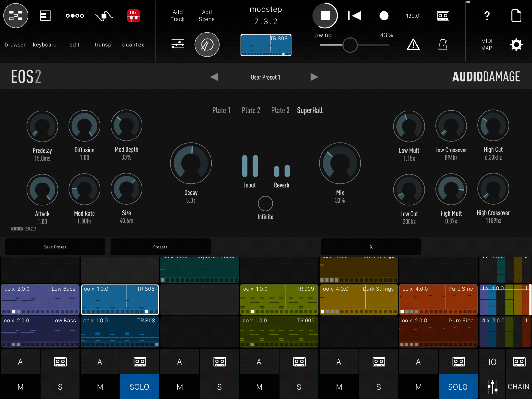Open the tape recorder panel
This screenshot has width=532, height=399.
point(443,16)
